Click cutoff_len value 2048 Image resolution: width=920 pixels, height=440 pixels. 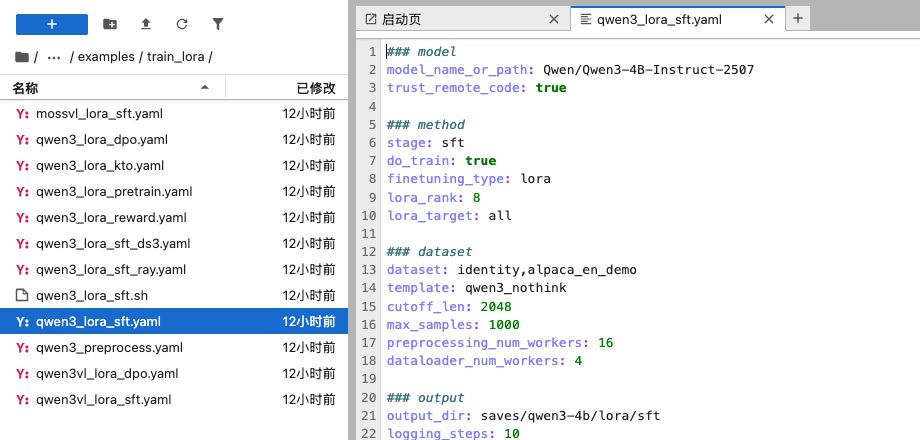(496, 306)
